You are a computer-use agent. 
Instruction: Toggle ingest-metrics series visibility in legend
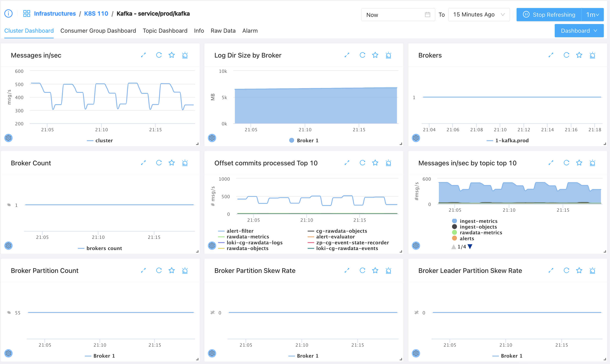pos(478,221)
